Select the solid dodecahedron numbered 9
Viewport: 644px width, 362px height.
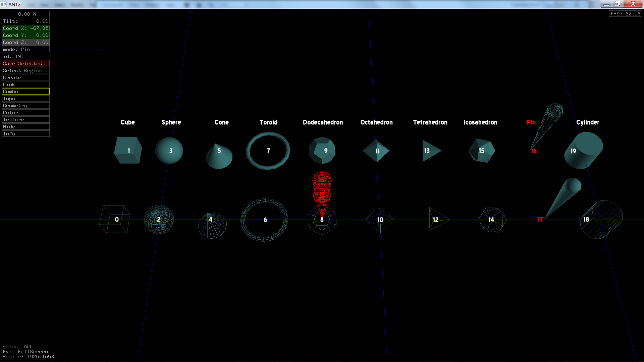click(322, 150)
